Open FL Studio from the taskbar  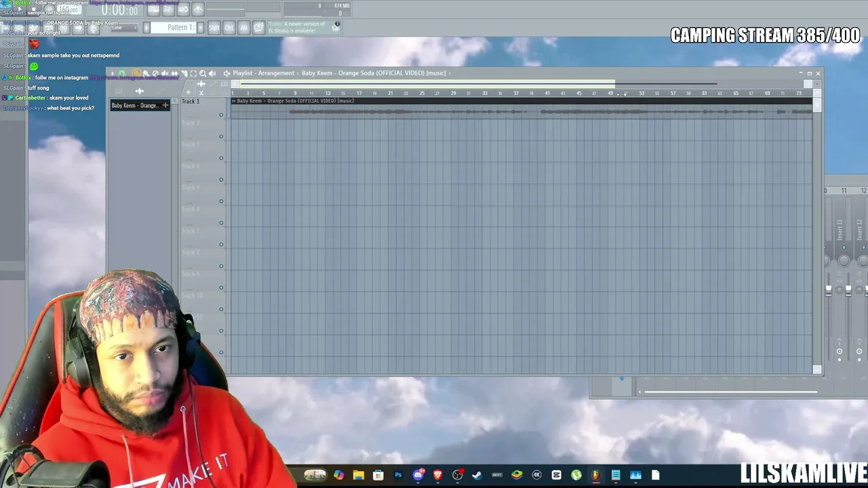pos(596,475)
